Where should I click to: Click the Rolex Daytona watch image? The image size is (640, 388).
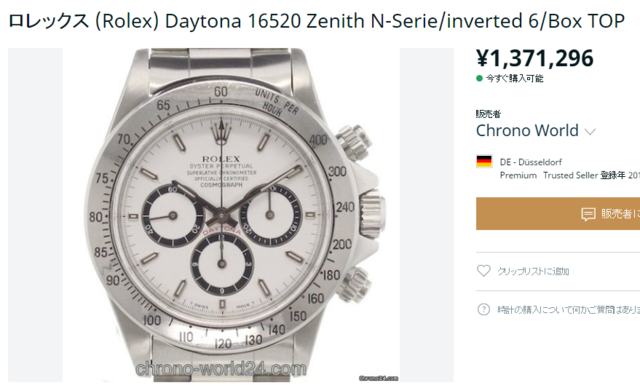(231, 215)
